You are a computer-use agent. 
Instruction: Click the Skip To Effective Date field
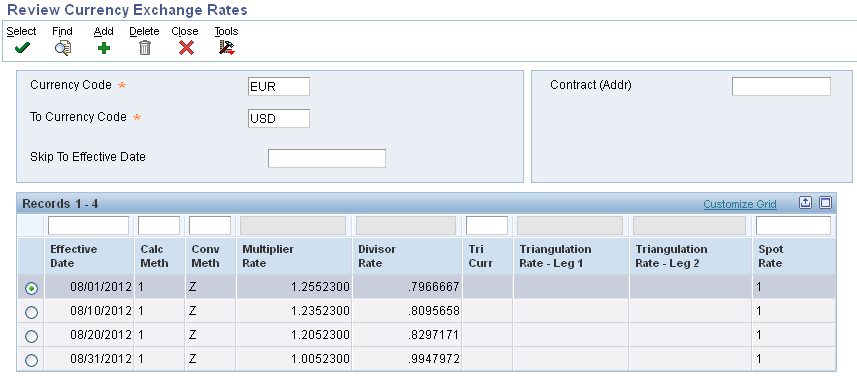327,158
